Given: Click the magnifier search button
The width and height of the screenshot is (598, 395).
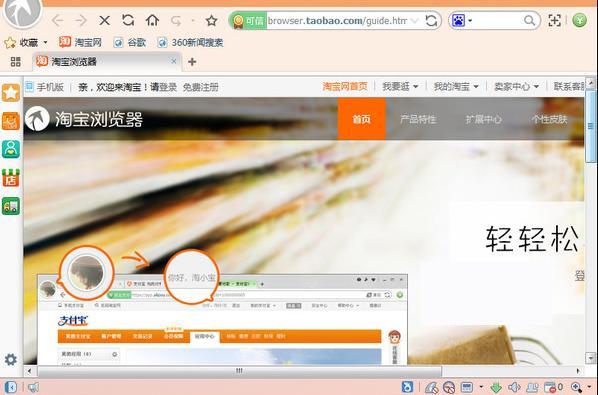Looking at the screenshot, I should tap(529, 21).
